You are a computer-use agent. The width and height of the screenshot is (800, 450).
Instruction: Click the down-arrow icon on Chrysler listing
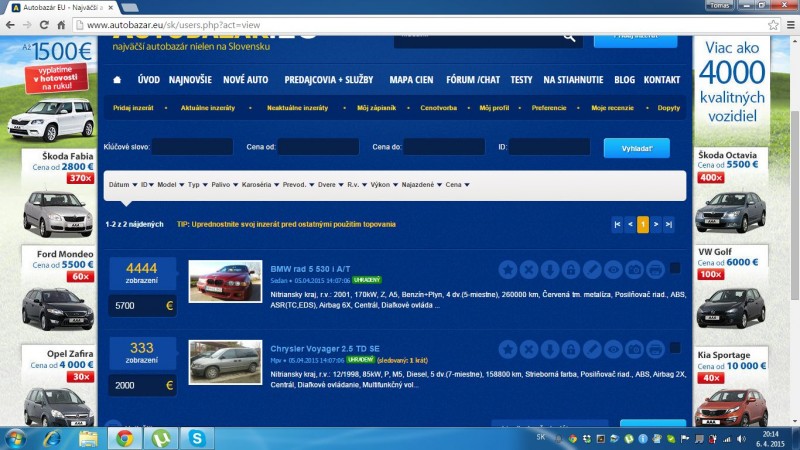(549, 349)
